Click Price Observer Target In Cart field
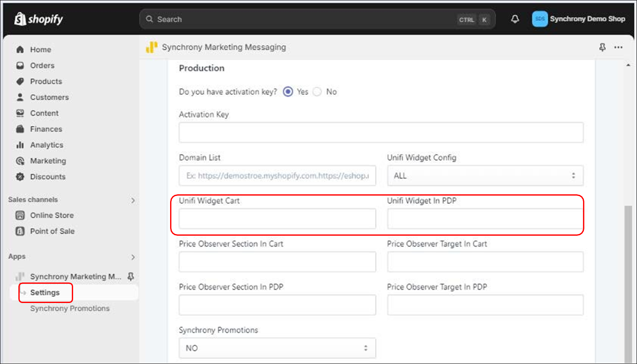 [x=485, y=262]
